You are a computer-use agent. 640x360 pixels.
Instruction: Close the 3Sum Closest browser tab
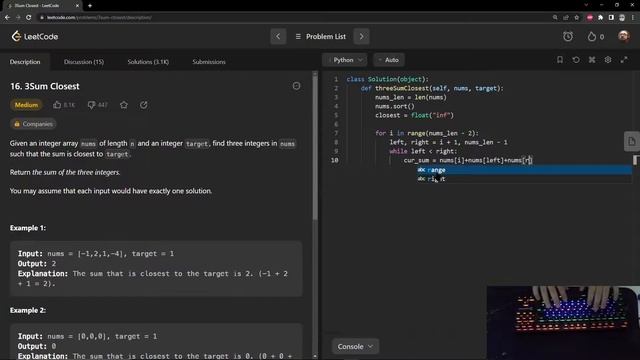click(x=77, y=6)
